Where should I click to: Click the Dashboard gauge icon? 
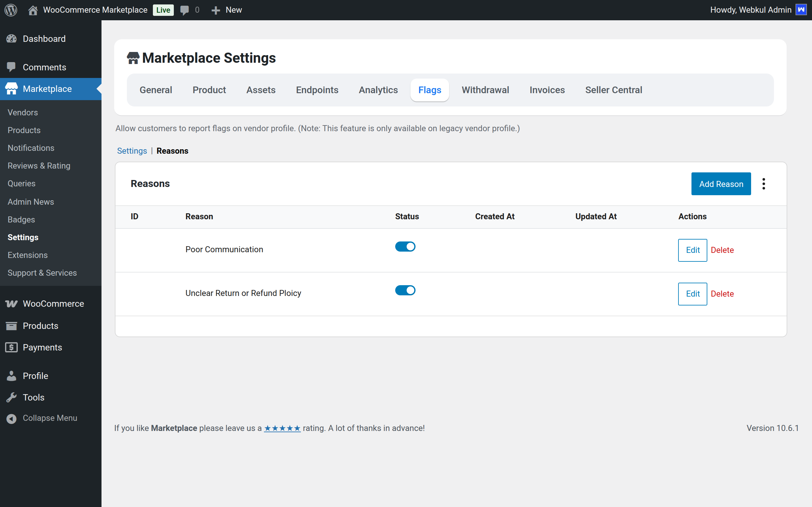[11, 39]
